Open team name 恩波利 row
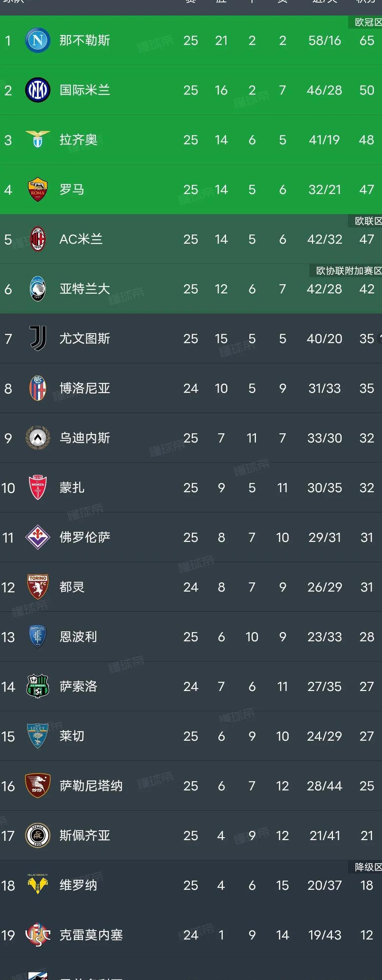Viewport: 382px width, 980px height. tap(191, 637)
